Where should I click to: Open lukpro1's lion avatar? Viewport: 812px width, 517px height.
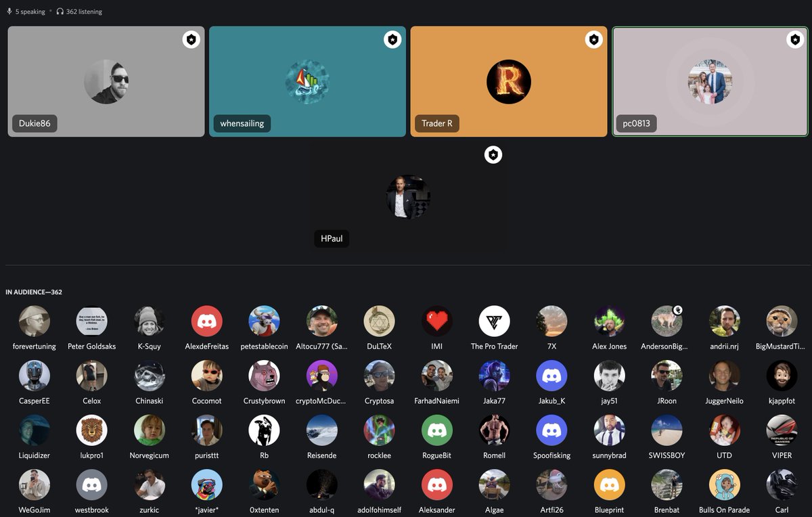pyautogui.click(x=92, y=430)
